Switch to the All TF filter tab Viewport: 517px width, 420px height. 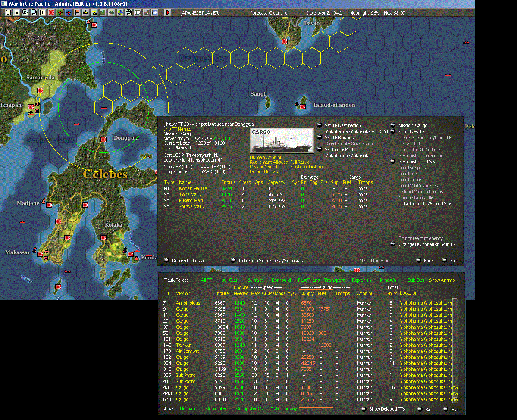[206, 280]
